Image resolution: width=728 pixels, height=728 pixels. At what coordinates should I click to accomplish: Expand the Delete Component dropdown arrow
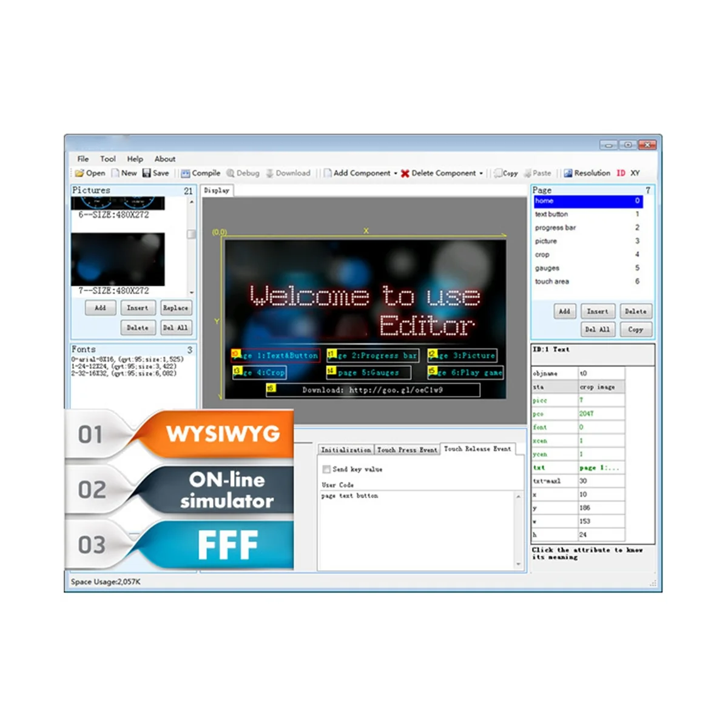(481, 174)
